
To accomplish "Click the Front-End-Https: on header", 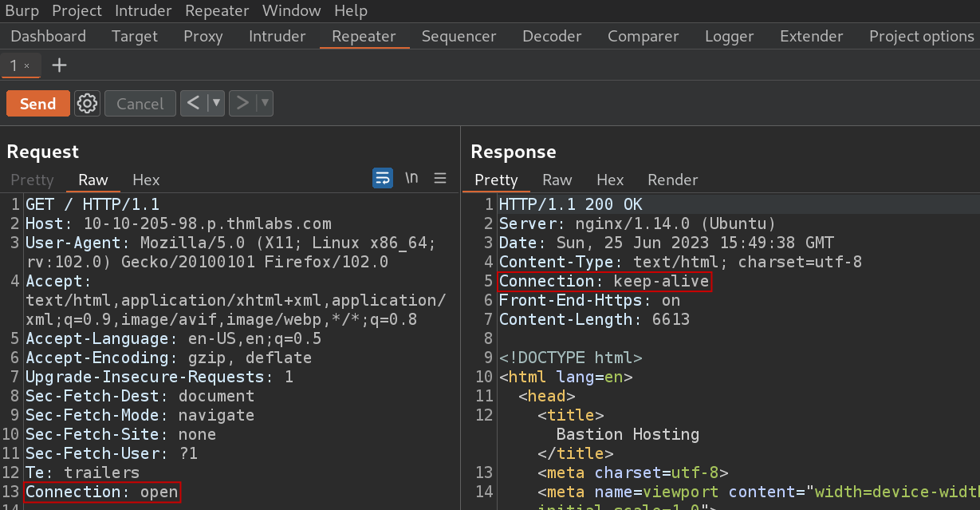I will pyautogui.click(x=589, y=300).
